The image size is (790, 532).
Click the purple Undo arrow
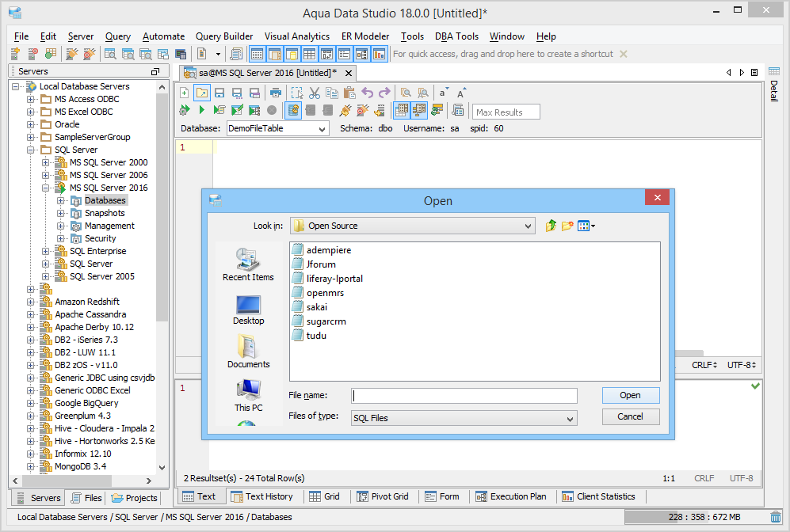[x=368, y=93]
